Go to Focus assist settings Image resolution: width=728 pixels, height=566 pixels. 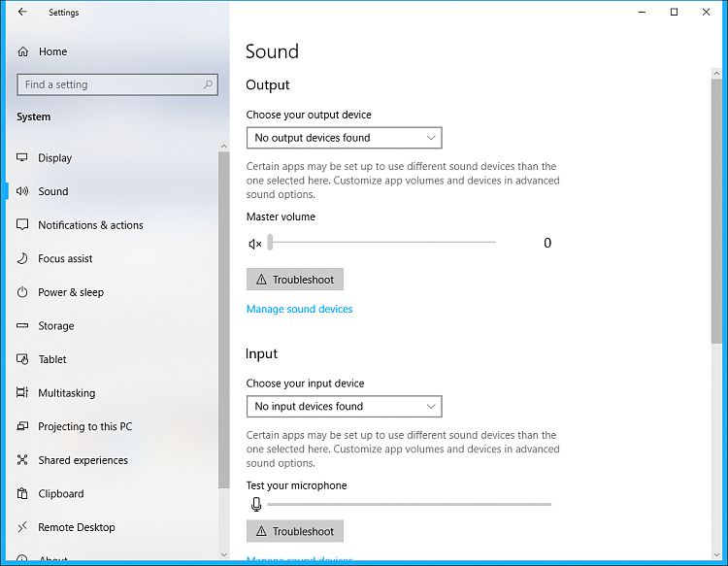[65, 258]
